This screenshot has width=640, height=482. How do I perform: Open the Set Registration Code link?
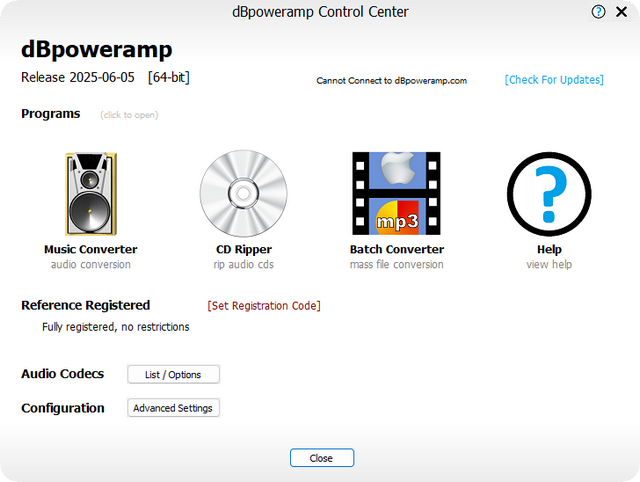(x=264, y=306)
